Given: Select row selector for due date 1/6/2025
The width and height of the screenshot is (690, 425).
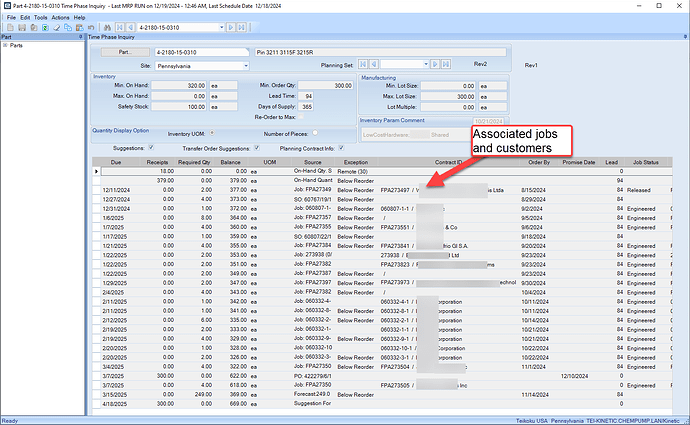Looking at the screenshot, I should coord(96,218).
